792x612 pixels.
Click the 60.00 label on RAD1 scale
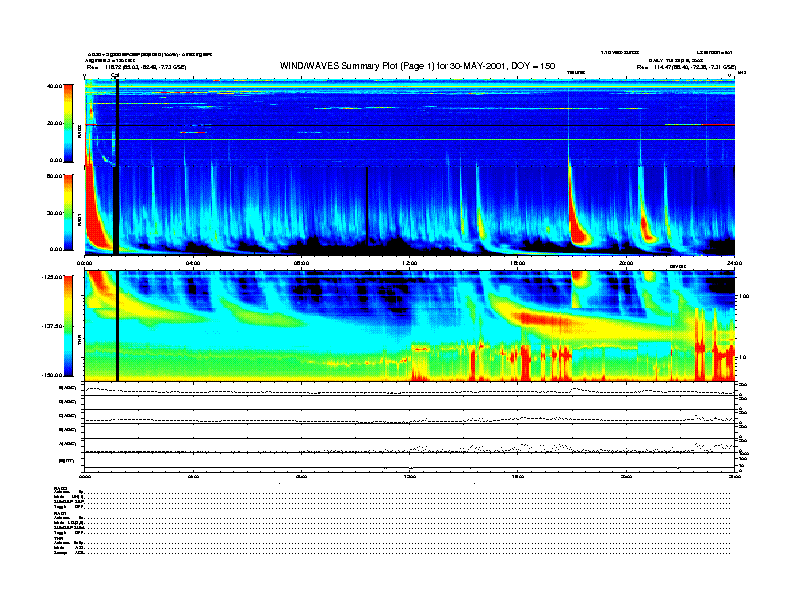coord(55,176)
